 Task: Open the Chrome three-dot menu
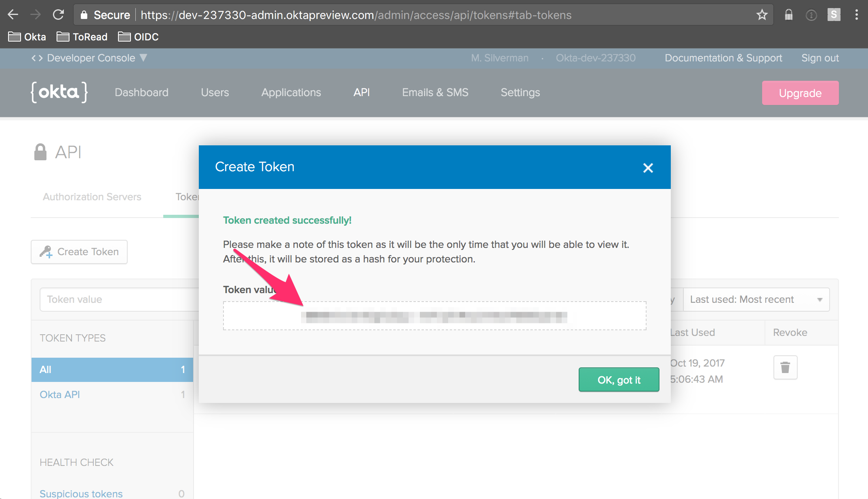(x=856, y=15)
